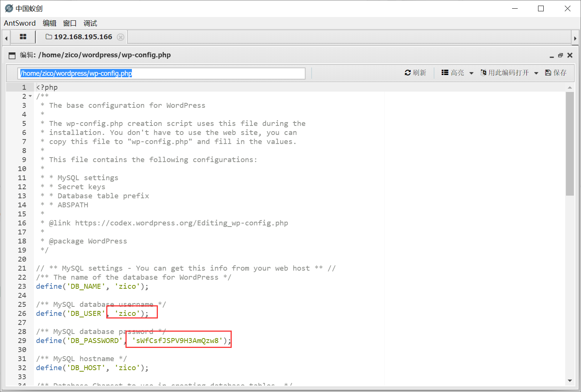
Task: Click the DB_NAME define line
Action: [92, 286]
